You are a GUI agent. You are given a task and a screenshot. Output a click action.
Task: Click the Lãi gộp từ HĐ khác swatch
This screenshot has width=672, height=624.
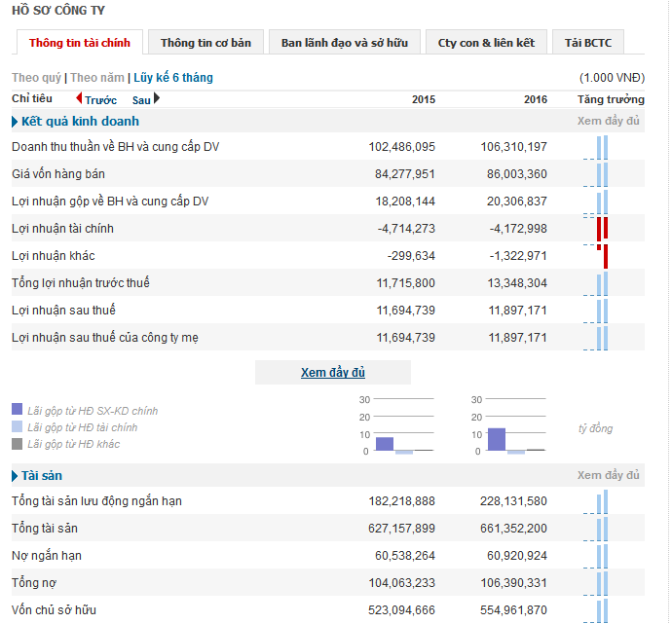[x=17, y=444]
